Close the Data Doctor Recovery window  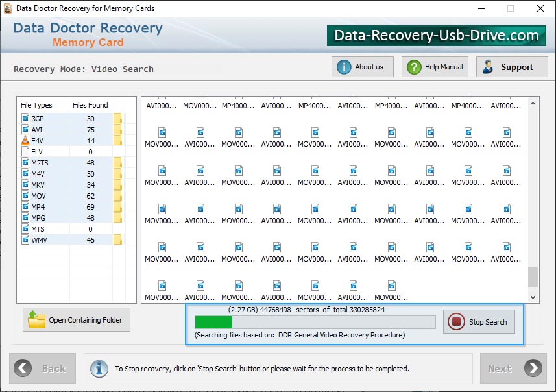[540, 8]
